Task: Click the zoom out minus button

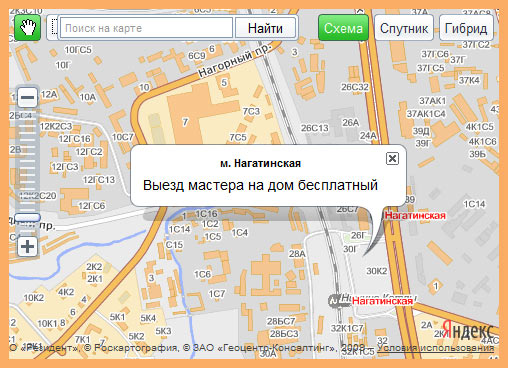Action: [27, 97]
